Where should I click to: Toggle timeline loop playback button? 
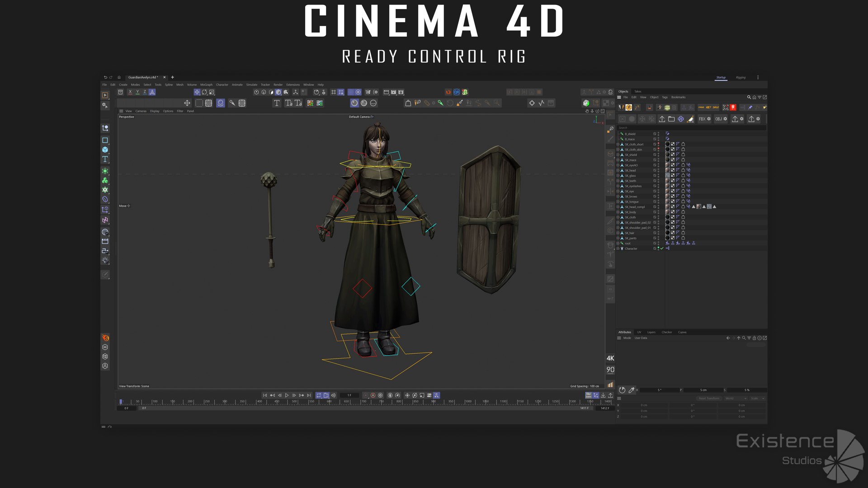319,395
